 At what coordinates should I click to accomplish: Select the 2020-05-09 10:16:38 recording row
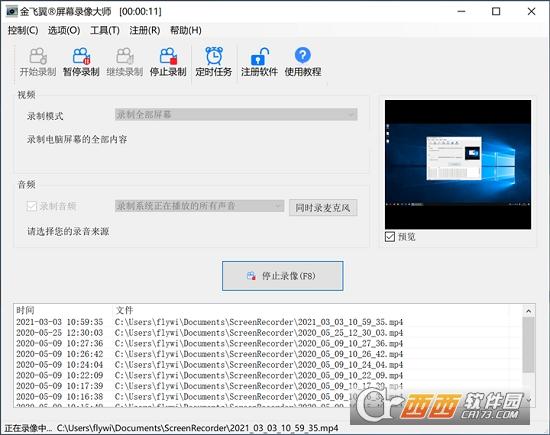click(x=268, y=396)
